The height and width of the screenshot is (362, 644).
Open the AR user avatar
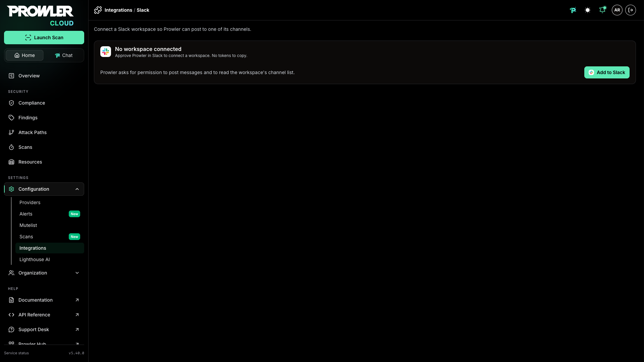click(617, 10)
